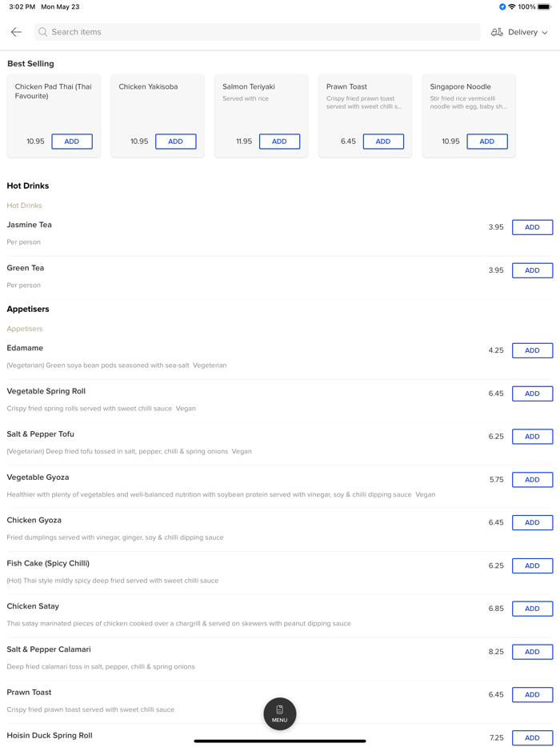Image resolution: width=560 pixels, height=747 pixels.
Task: Tap the battery status icon
Action: [544, 6]
